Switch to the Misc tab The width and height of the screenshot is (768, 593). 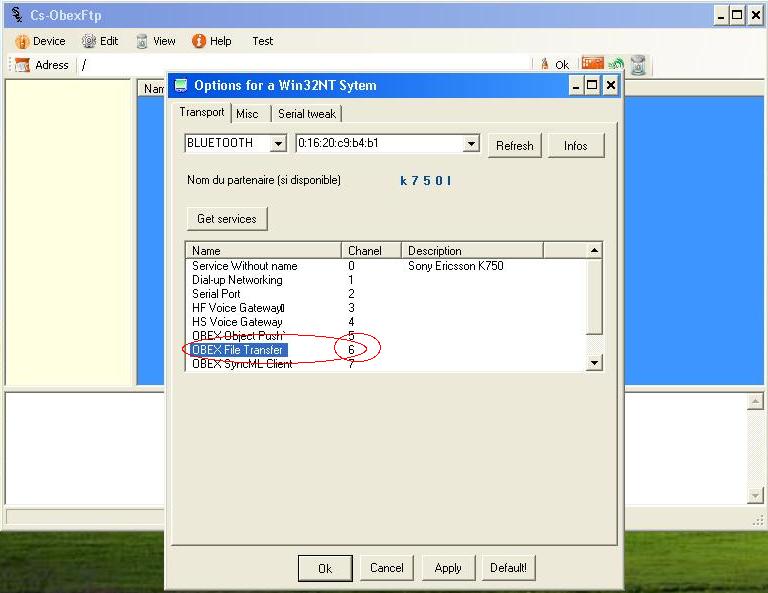click(x=247, y=114)
